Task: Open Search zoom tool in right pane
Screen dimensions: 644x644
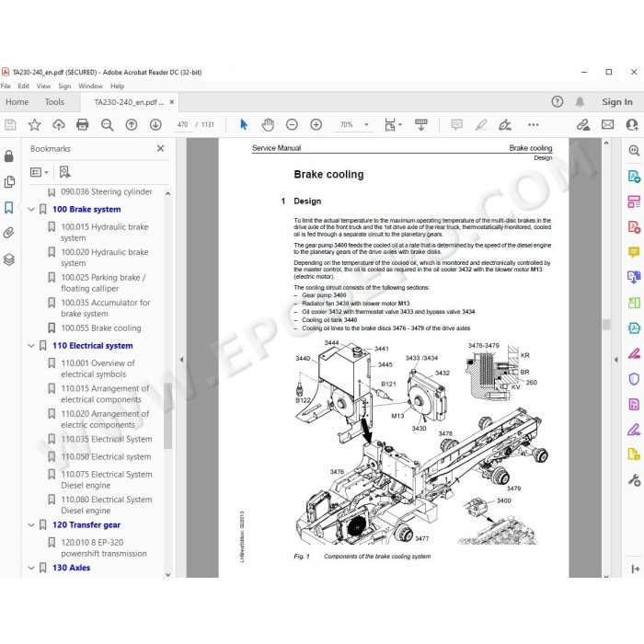Action: click(634, 150)
